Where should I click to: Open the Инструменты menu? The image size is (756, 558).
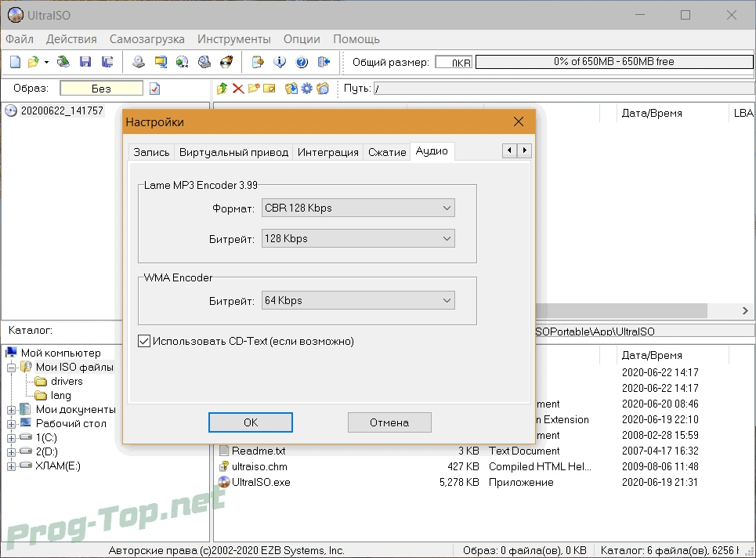click(233, 39)
